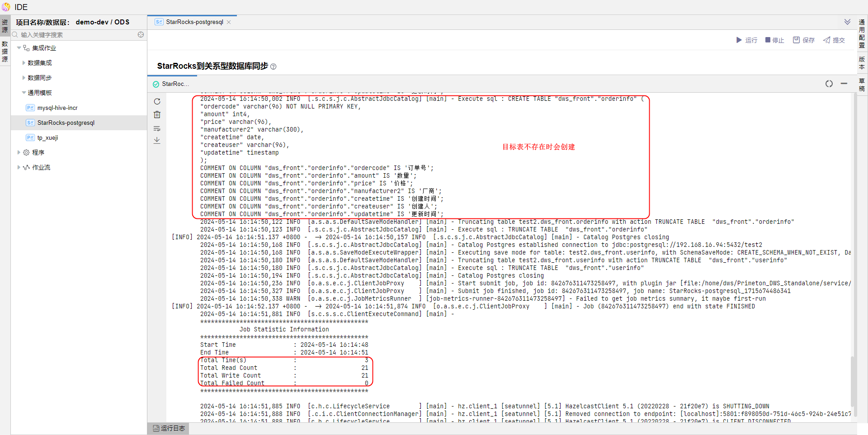The height and width of the screenshot is (435, 868).
Task: Expand the editor tabs overflow chevron
Action: 847,22
